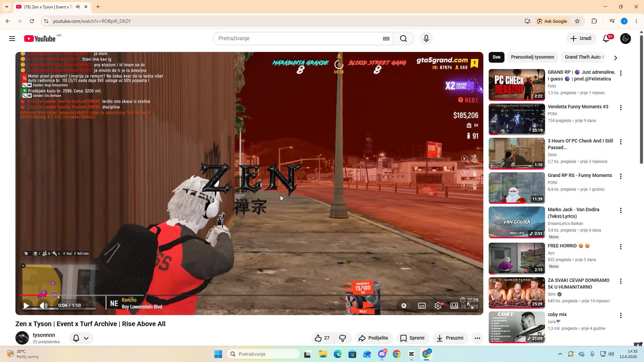Open the YouTube guide hamburger menu
Viewport: 644px width, 362px height.
(x=12, y=39)
